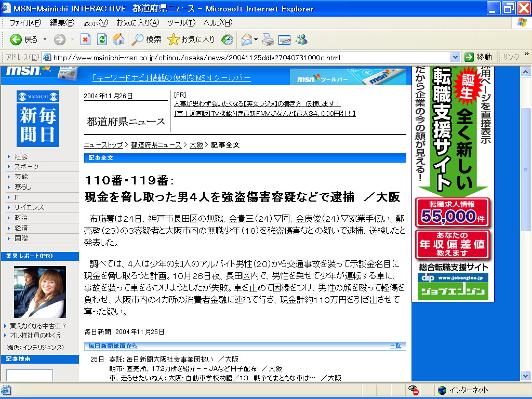
Task: Click the address bar URL field
Action: point(249,57)
